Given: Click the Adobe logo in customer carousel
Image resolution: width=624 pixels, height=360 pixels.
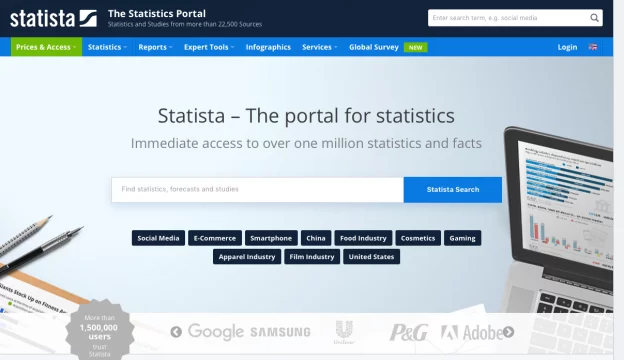Looking at the screenshot, I should 472,333.
